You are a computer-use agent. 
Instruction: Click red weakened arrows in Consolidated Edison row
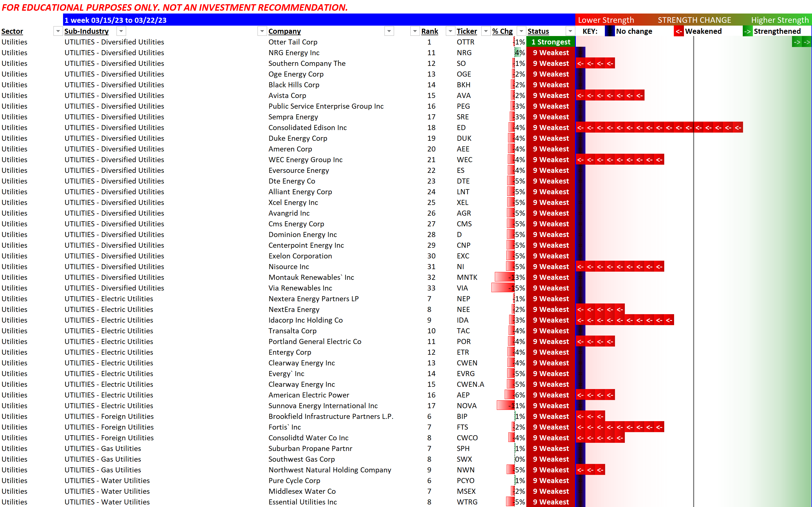[659, 128]
